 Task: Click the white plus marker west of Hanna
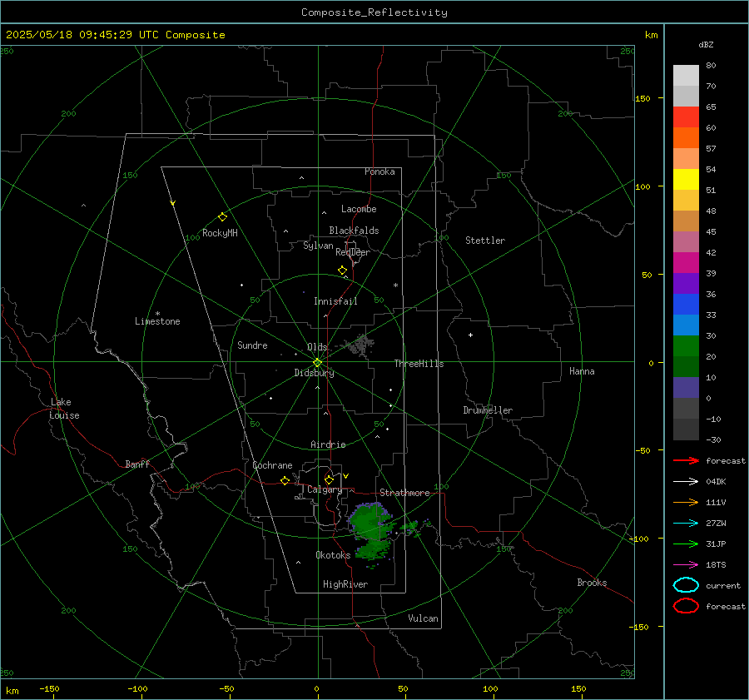470,335
